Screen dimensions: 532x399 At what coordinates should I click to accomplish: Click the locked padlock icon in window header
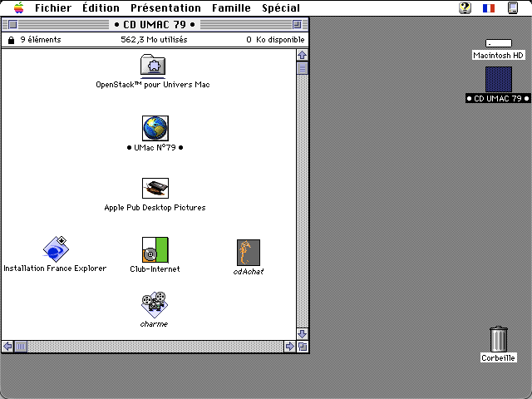[11, 41]
